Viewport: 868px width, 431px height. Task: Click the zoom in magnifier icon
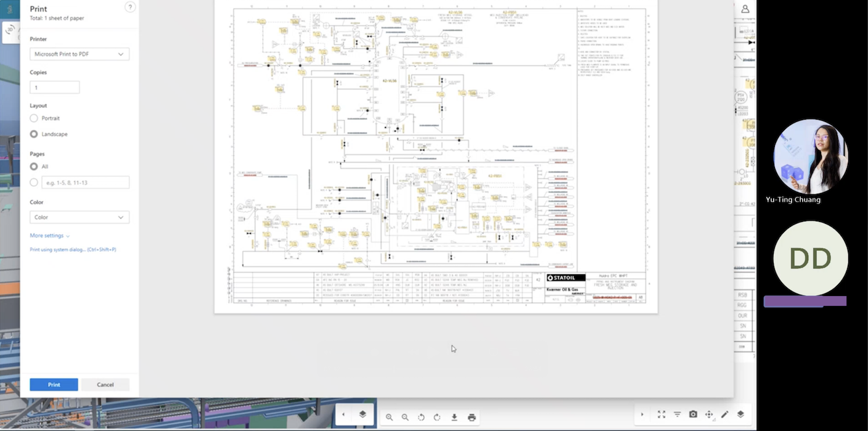(389, 417)
